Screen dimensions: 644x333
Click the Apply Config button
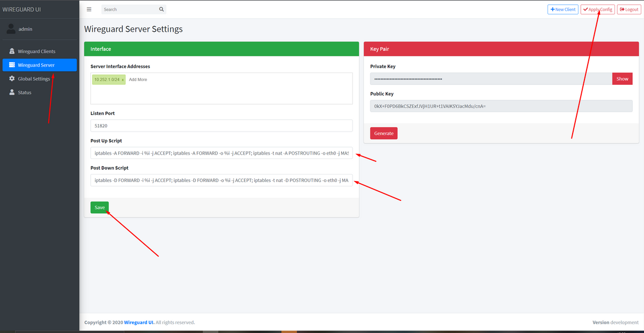click(x=597, y=9)
